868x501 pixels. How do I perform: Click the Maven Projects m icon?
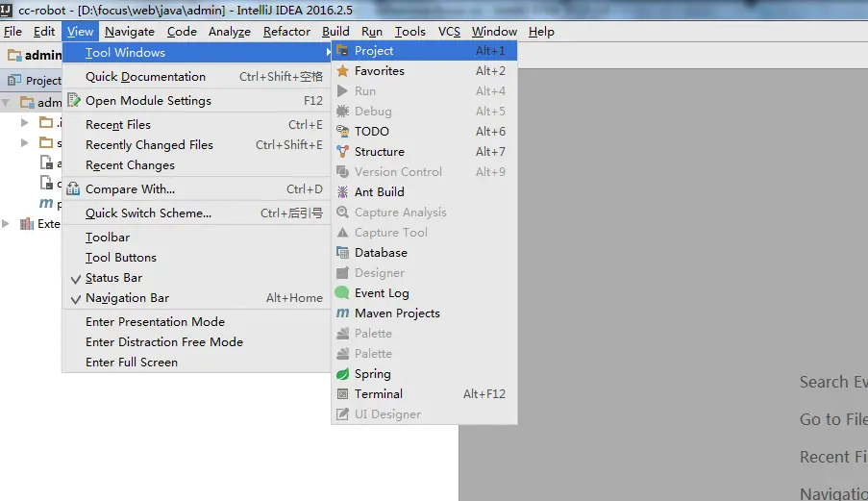point(342,313)
